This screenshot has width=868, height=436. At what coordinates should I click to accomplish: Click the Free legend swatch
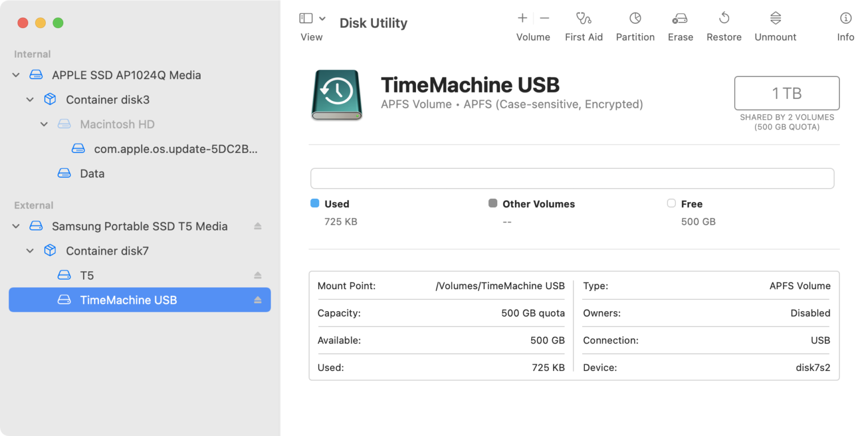[671, 203]
